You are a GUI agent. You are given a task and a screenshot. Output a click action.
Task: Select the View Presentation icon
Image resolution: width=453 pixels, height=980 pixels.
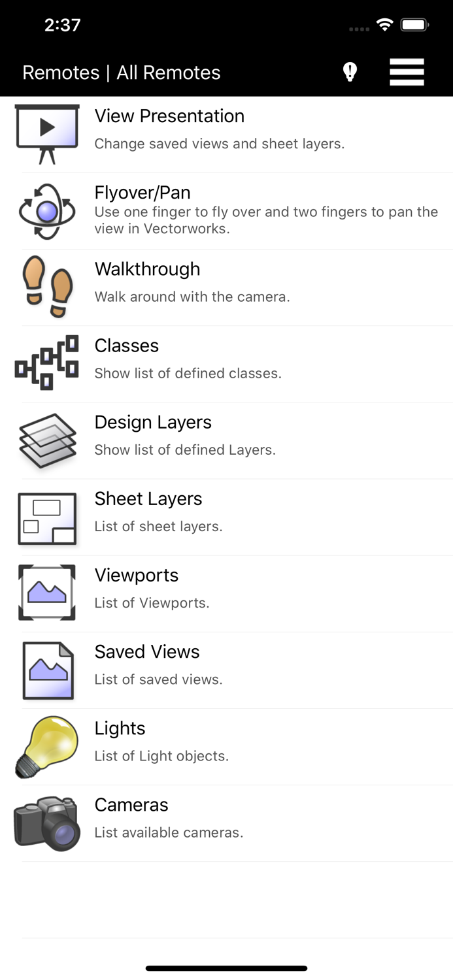tap(47, 133)
